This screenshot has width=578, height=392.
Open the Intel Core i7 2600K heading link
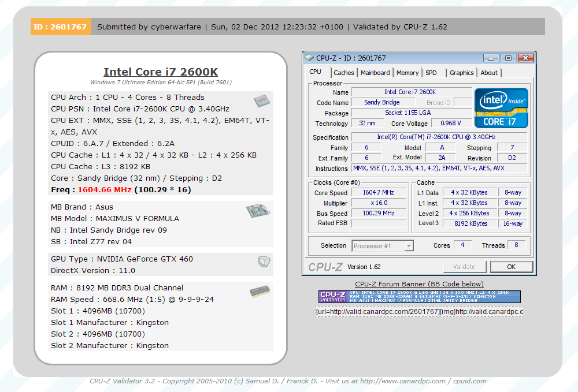click(161, 72)
